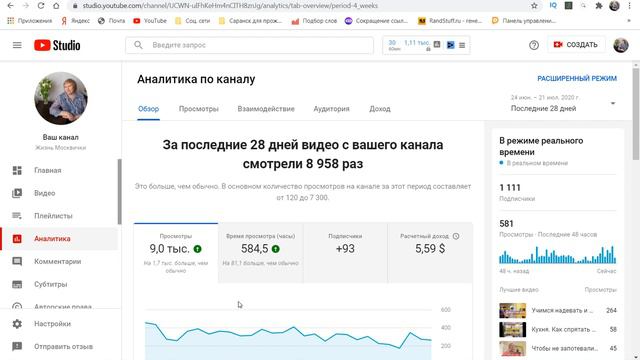Click the green arrow next to 9,0 тыс.
Viewport: 640px width, 360px height.
click(198, 249)
